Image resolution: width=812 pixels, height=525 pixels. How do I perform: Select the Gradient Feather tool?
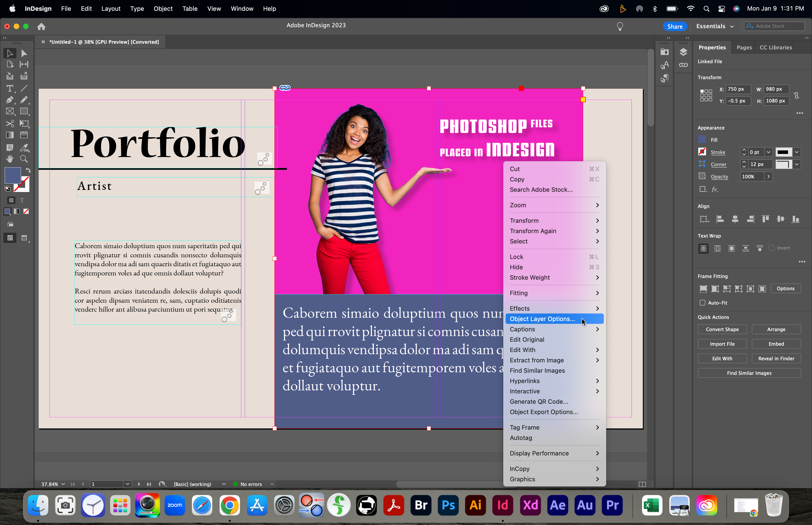(24, 135)
